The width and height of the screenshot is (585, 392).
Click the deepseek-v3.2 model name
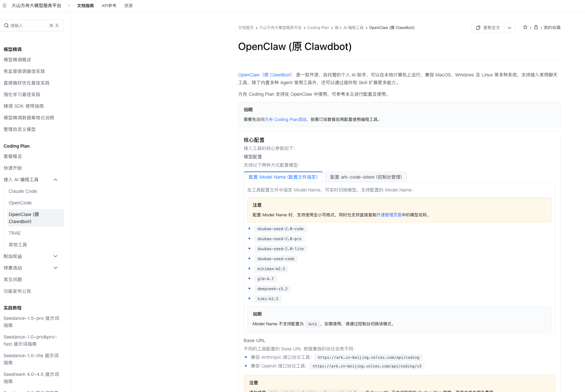tap(273, 289)
